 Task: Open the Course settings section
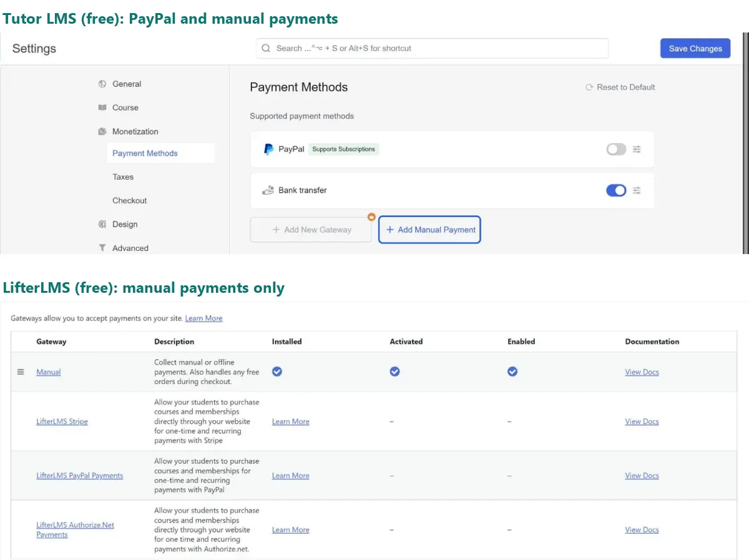point(125,107)
